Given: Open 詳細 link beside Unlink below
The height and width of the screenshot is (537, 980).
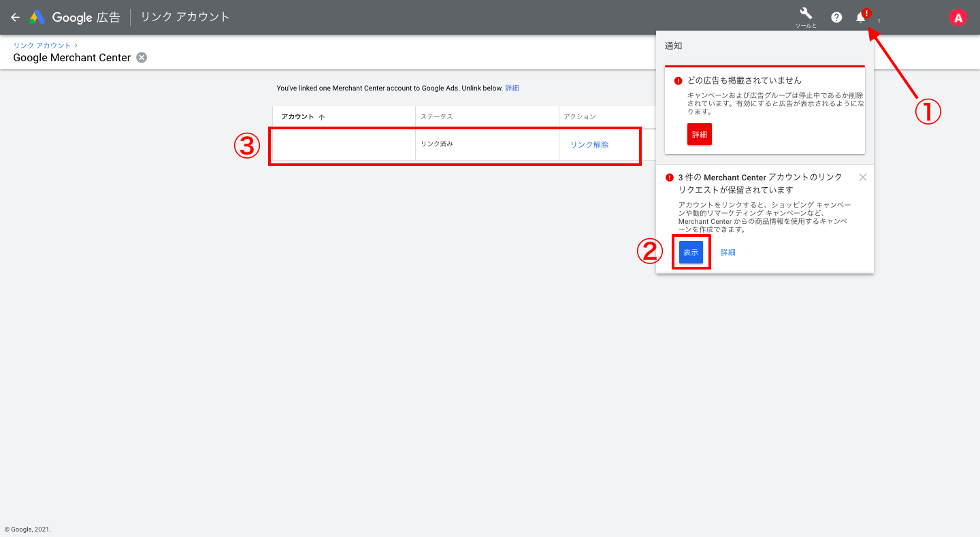Looking at the screenshot, I should [512, 88].
